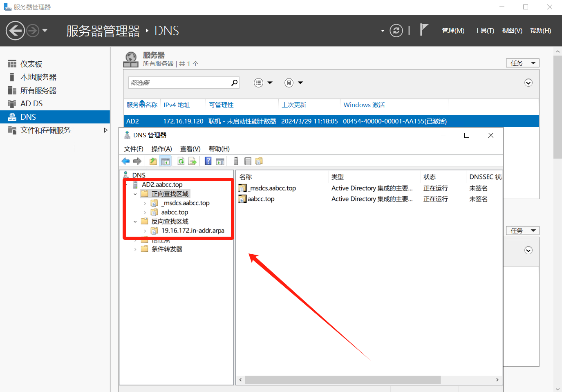562x392 pixels.
Task: Click the horizontal scrollbar in DNS zone list
Action: click(x=343, y=380)
